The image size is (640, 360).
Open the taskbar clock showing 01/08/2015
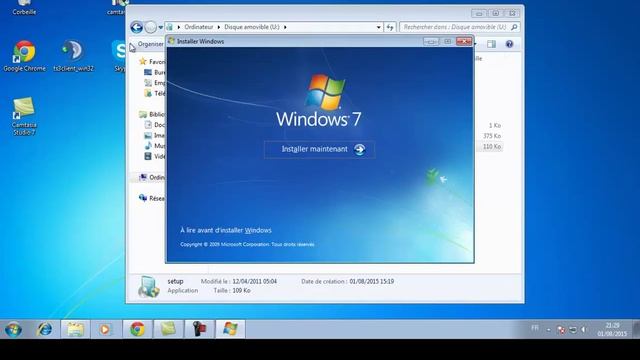pos(612,329)
